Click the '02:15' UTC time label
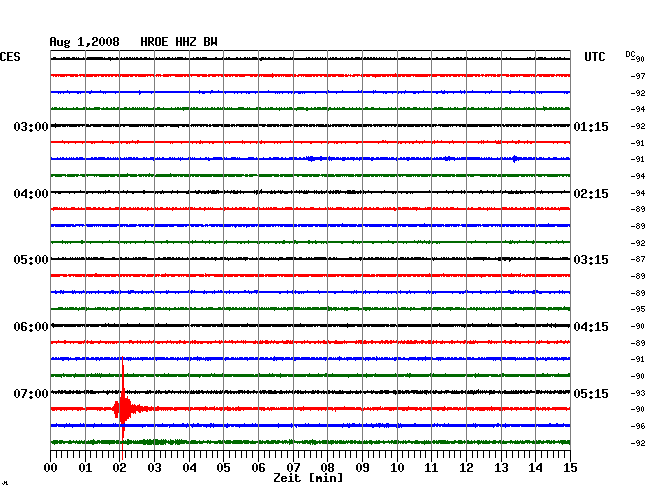 pyautogui.click(x=591, y=194)
